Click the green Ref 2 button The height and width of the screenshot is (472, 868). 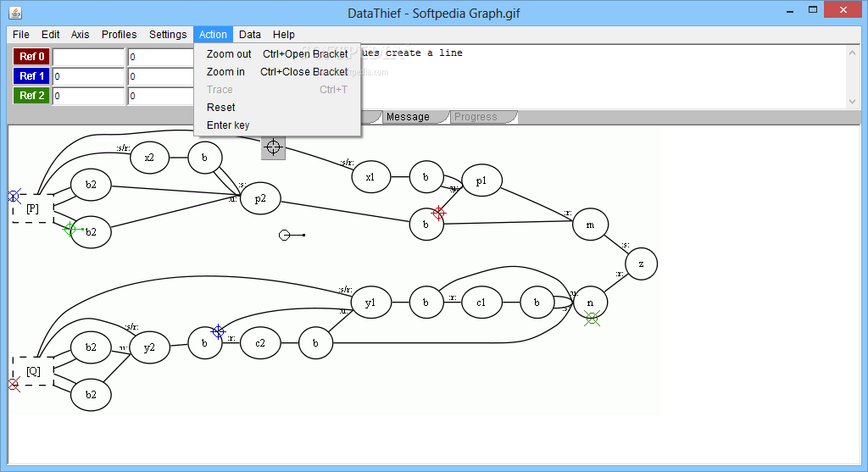[31, 95]
